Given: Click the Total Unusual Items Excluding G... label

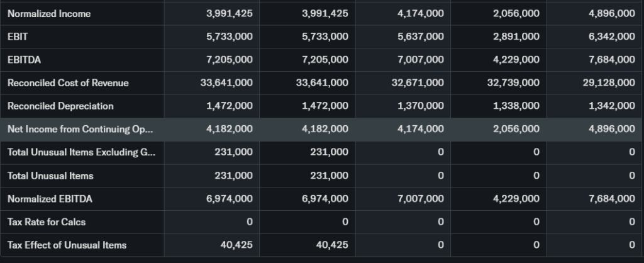Looking at the screenshot, I should (80, 152).
